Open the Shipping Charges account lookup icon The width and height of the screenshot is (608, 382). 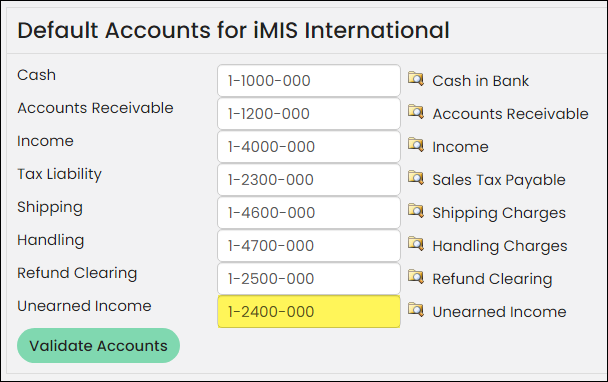point(416,211)
